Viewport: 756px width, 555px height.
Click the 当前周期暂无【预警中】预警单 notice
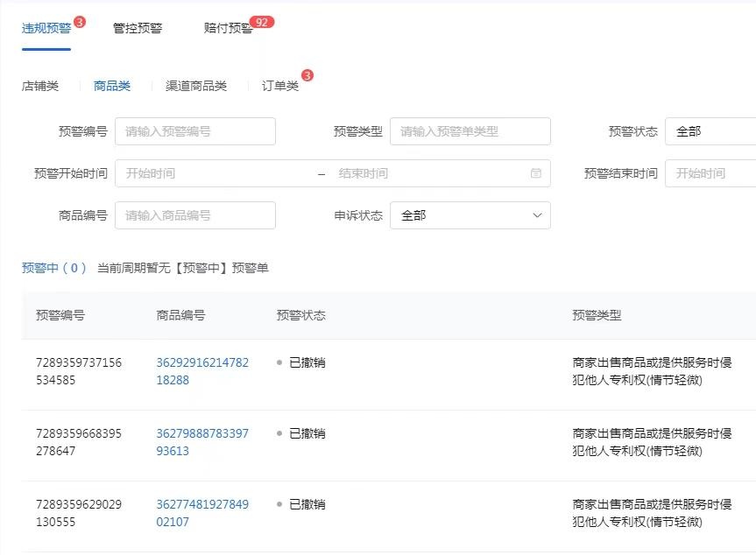(x=183, y=268)
